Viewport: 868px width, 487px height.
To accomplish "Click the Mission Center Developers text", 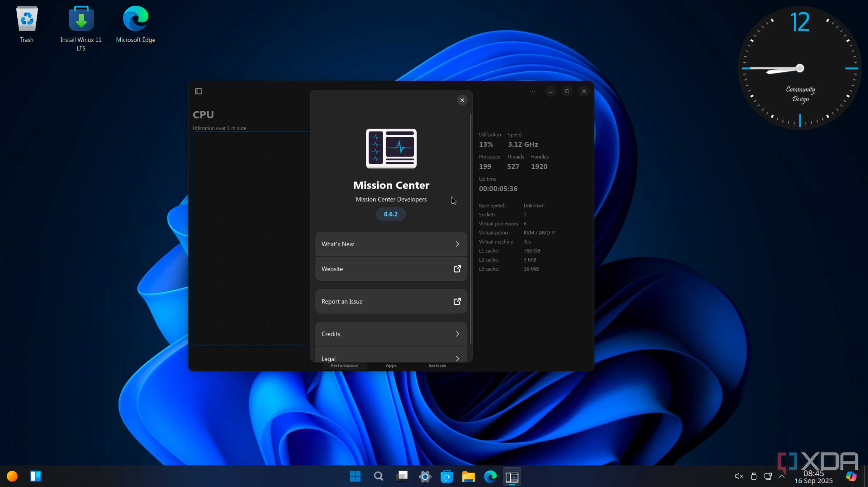I will pyautogui.click(x=391, y=200).
